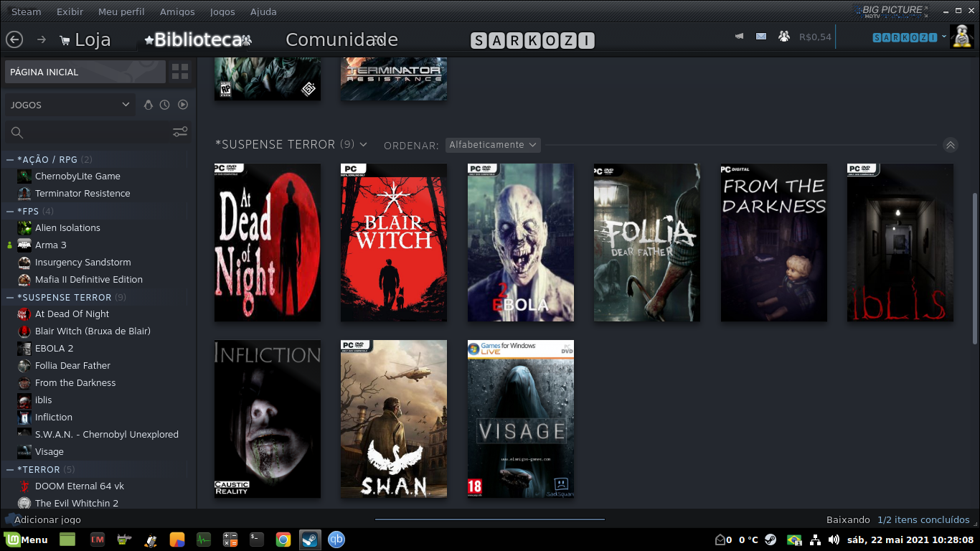Click the penguin profile avatar

click(961, 37)
